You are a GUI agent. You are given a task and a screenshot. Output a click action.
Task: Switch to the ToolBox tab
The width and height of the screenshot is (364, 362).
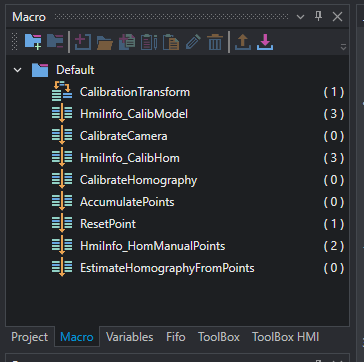point(219,337)
